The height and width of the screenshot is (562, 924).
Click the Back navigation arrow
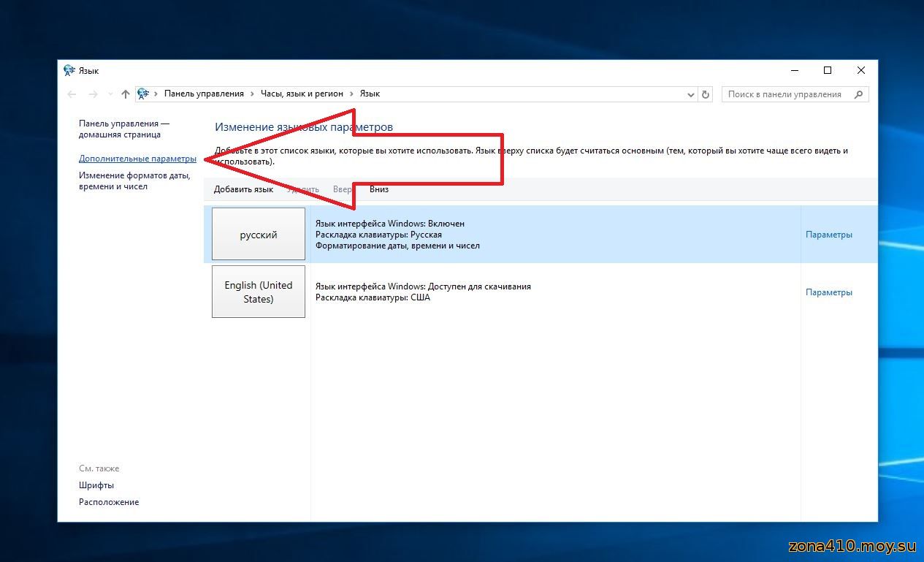72,94
